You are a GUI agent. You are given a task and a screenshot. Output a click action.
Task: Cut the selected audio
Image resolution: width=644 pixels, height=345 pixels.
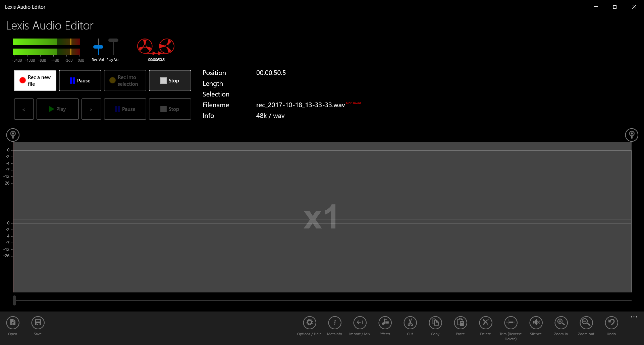click(410, 323)
